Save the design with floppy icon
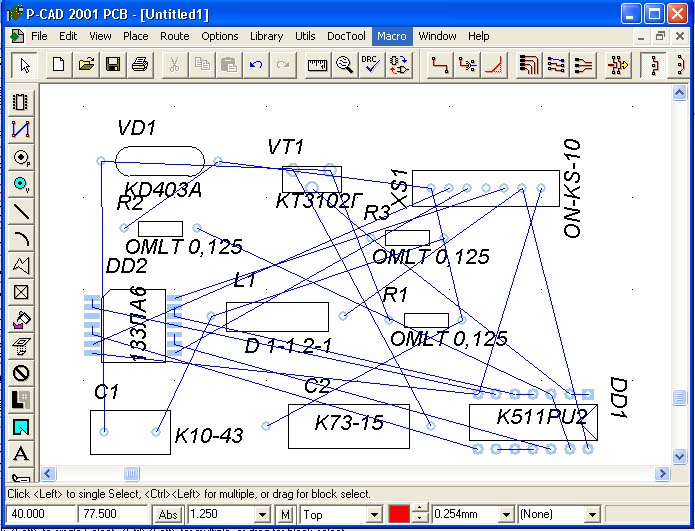The image size is (695, 531). click(x=113, y=65)
